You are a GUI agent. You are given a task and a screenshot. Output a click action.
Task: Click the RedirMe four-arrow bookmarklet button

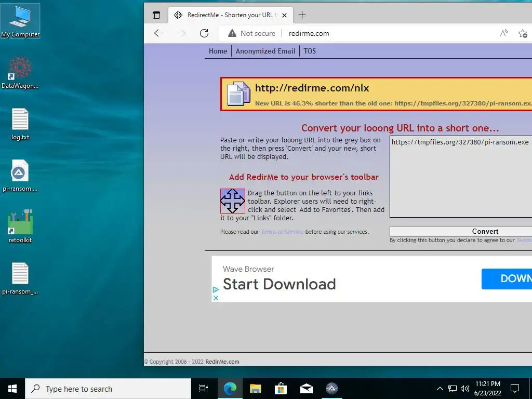click(232, 201)
